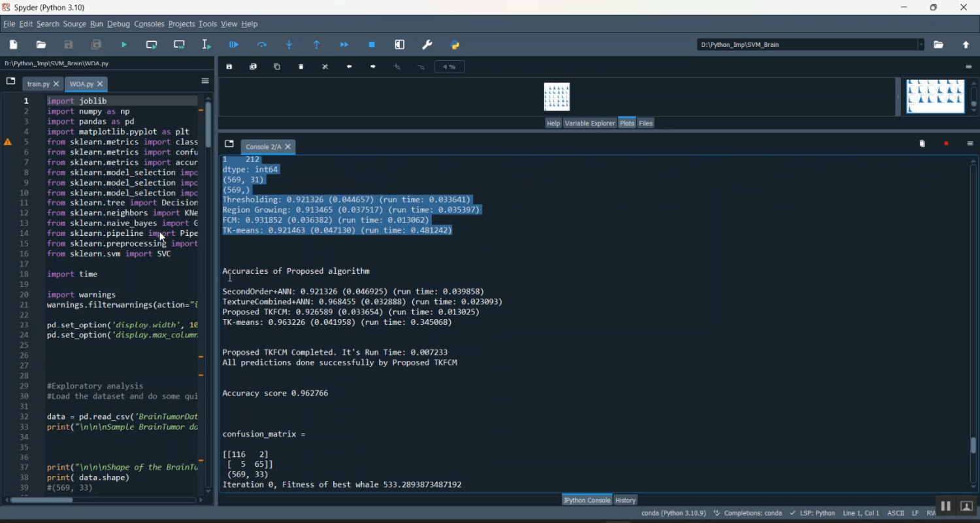Open the editor pane options menu
This screenshot has height=523, width=980.
tap(205, 81)
